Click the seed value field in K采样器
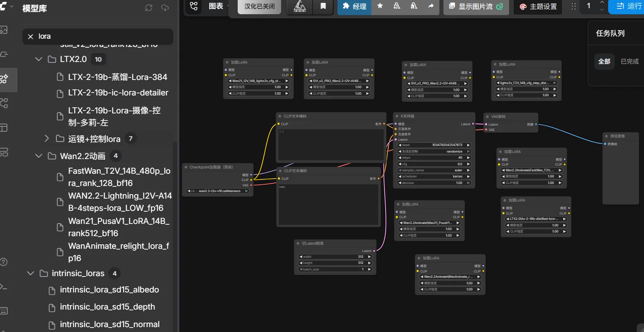Viewport: 644px width, 332px height. pyautogui.click(x=434, y=145)
